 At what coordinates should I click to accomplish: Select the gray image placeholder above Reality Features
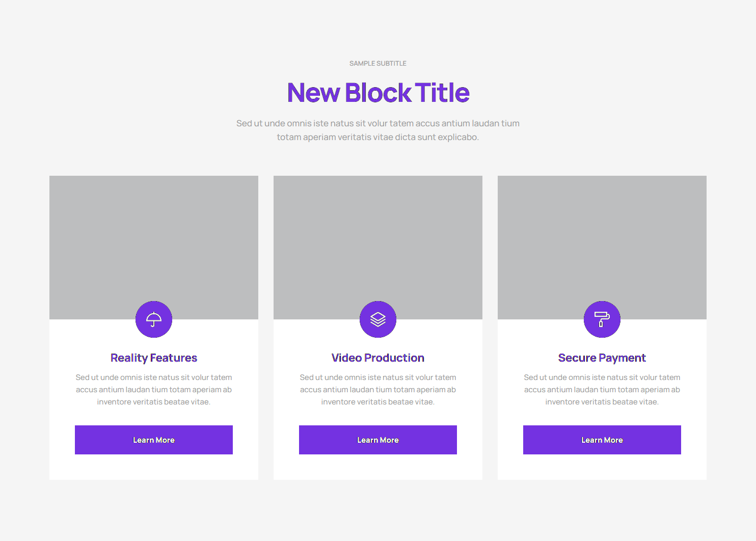click(x=154, y=239)
